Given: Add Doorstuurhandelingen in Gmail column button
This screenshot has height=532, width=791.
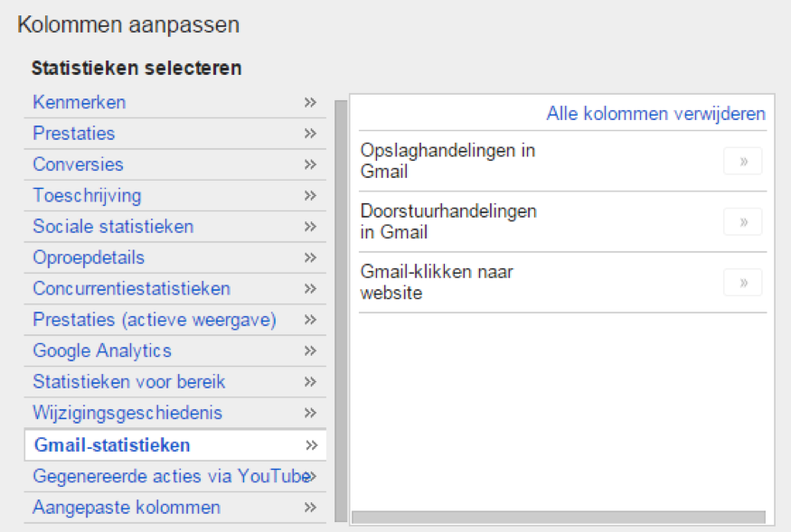Looking at the screenshot, I should (x=742, y=222).
